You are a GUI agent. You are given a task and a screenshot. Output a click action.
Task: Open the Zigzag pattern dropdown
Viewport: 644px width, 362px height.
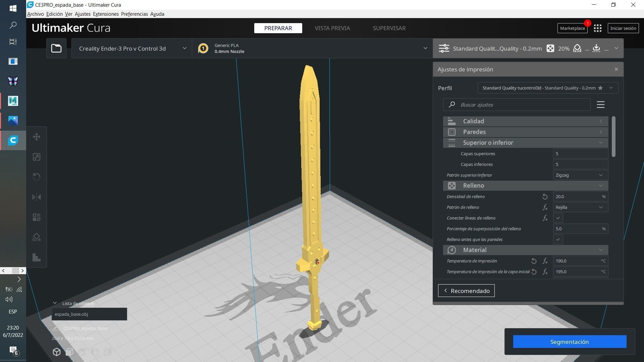pyautogui.click(x=580, y=175)
